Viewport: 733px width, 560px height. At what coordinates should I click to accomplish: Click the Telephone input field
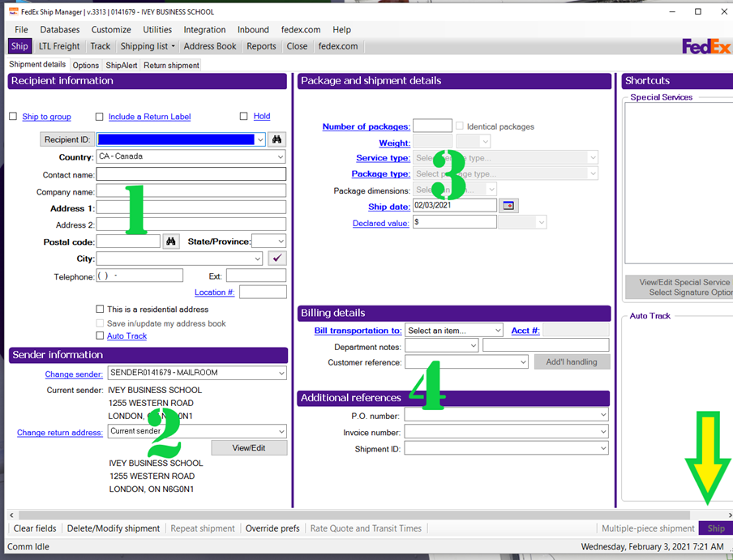pyautogui.click(x=139, y=276)
